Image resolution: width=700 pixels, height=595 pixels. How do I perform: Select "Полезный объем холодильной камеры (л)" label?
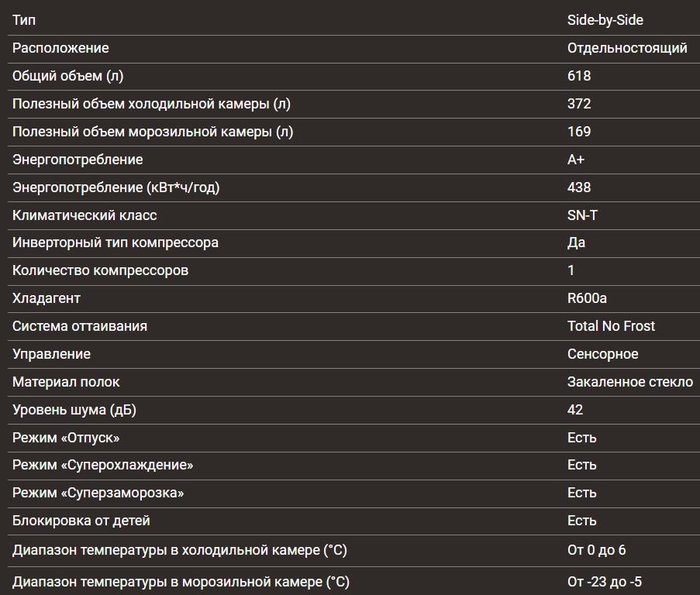coord(151,104)
